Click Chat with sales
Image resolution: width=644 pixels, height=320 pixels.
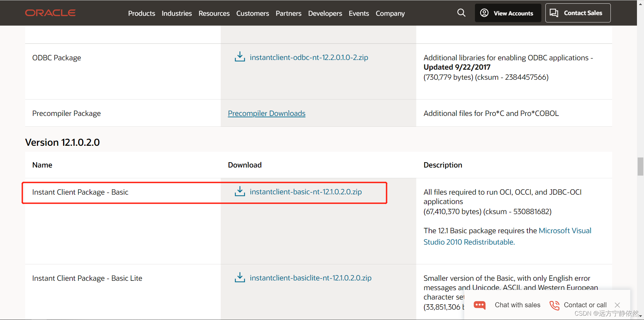tap(518, 305)
